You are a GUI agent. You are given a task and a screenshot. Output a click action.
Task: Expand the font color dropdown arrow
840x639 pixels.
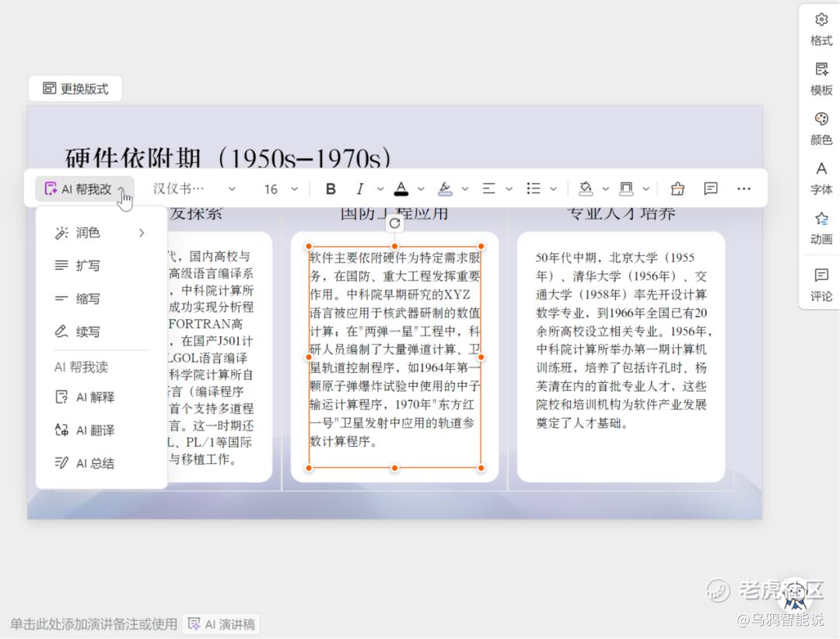421,188
